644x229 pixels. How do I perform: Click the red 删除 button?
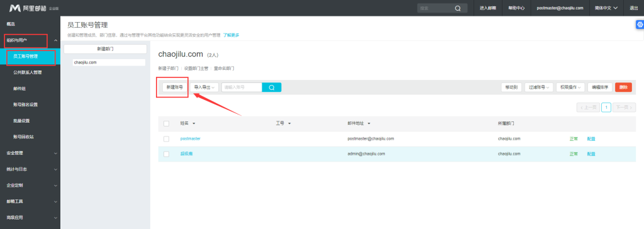(623, 87)
